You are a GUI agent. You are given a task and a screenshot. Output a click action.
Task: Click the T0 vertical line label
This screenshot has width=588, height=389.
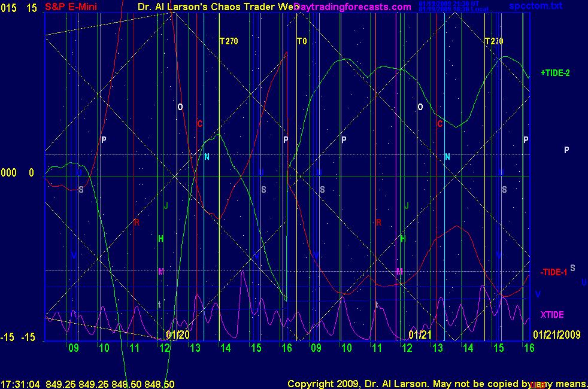302,41
